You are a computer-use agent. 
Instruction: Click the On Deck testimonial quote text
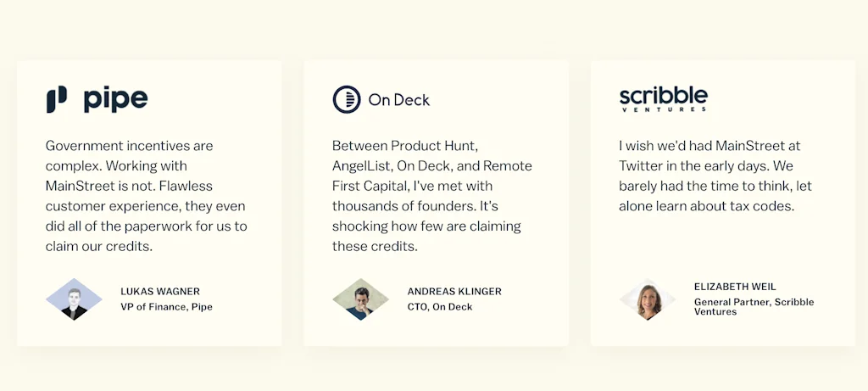tap(431, 196)
